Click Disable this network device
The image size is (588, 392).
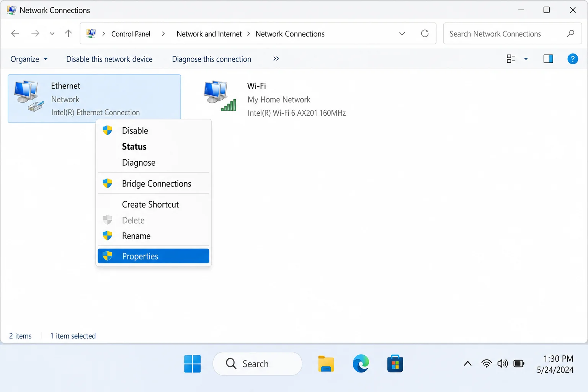click(109, 59)
